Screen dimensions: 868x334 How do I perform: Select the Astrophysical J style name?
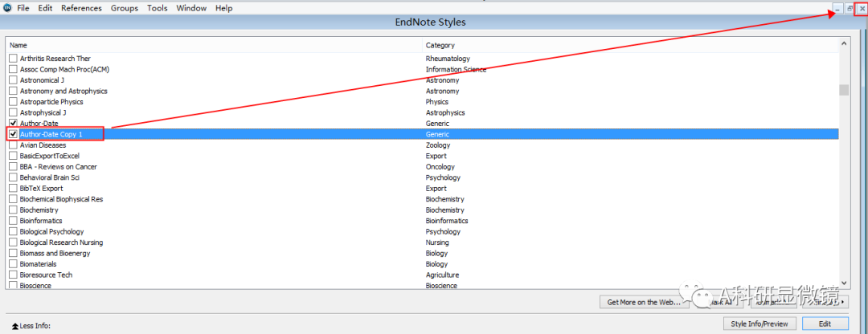click(43, 113)
